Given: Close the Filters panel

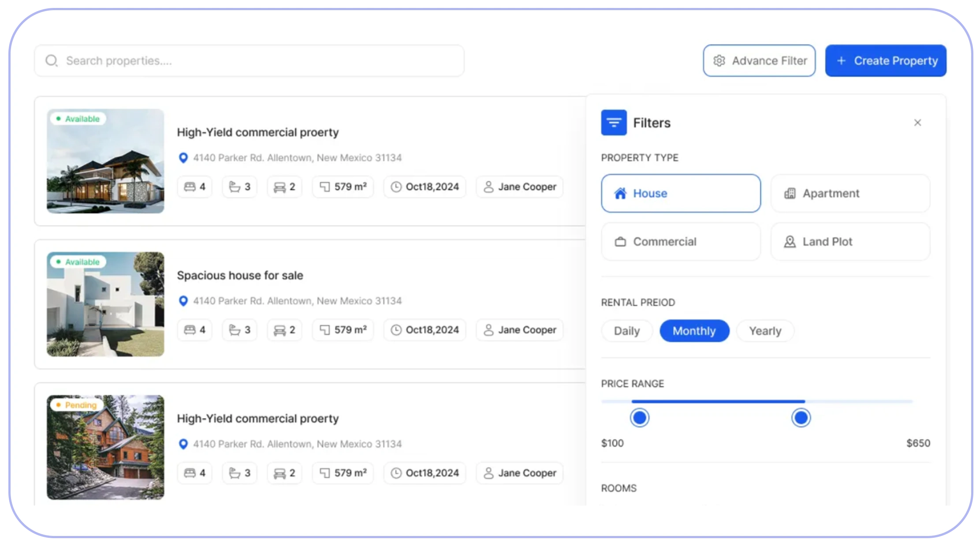Looking at the screenshot, I should click(917, 123).
